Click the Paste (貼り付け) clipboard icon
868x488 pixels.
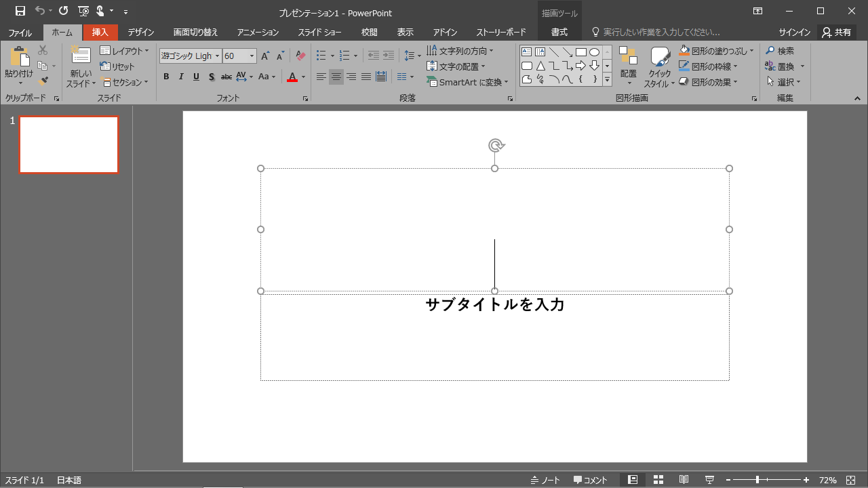19,56
